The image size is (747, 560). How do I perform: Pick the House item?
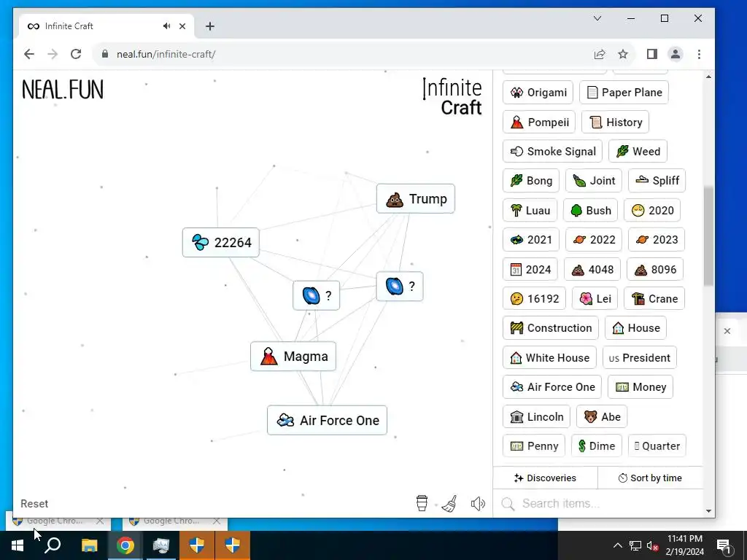[636, 327]
